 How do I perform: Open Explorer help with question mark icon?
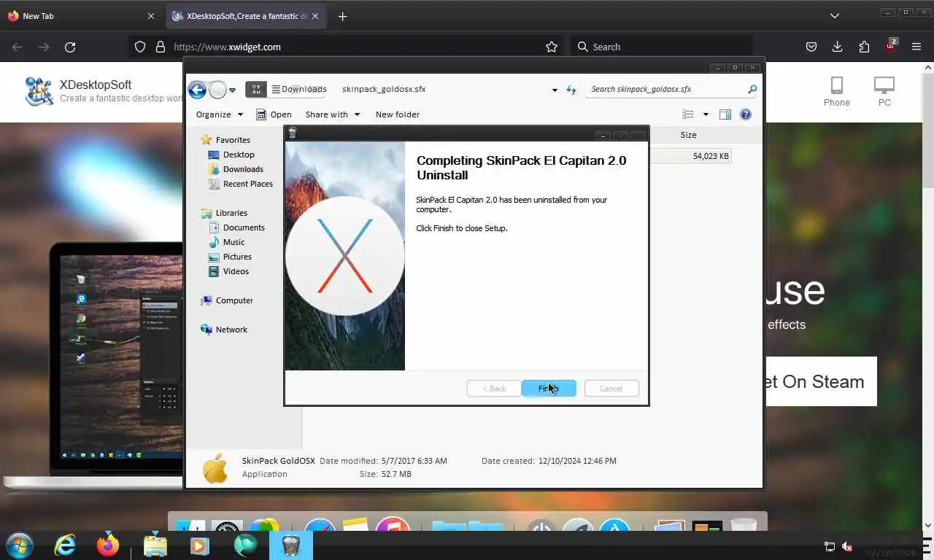click(746, 114)
